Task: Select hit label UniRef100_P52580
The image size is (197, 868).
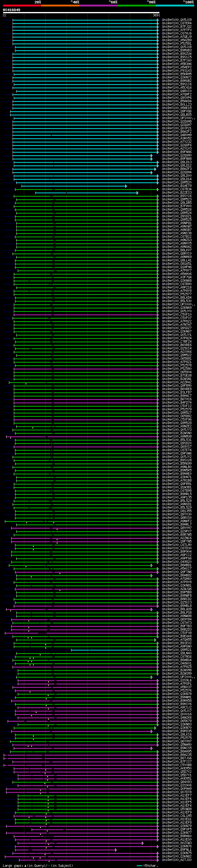Action: pyautogui.click(x=177, y=369)
